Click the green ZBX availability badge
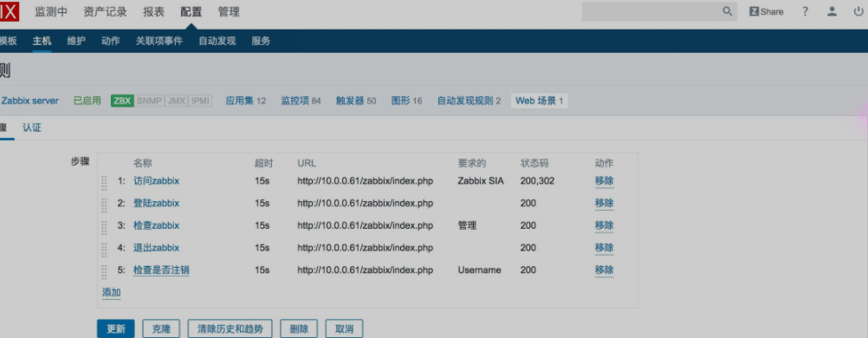 pos(122,101)
